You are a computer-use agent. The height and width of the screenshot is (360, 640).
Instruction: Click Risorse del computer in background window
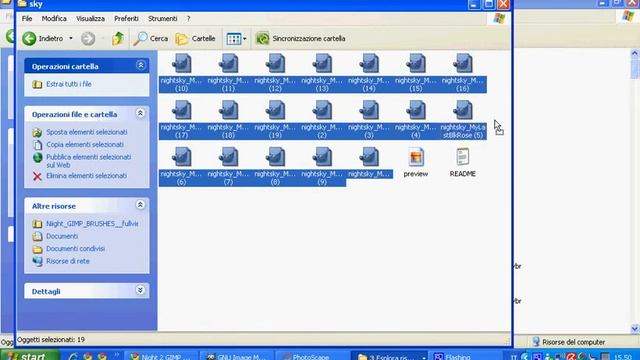pos(569,342)
